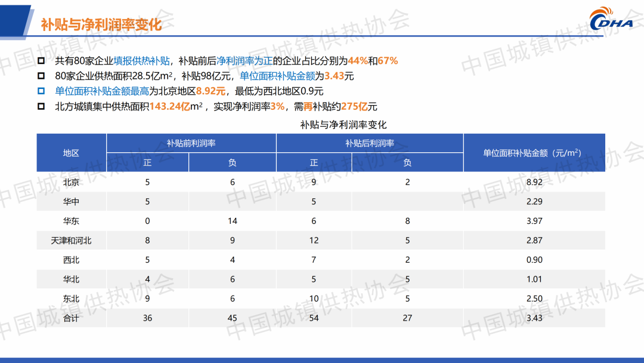This screenshot has width=644, height=363.
Task: Select the slide title 补贴与净利润率变化
Action: 101,24
